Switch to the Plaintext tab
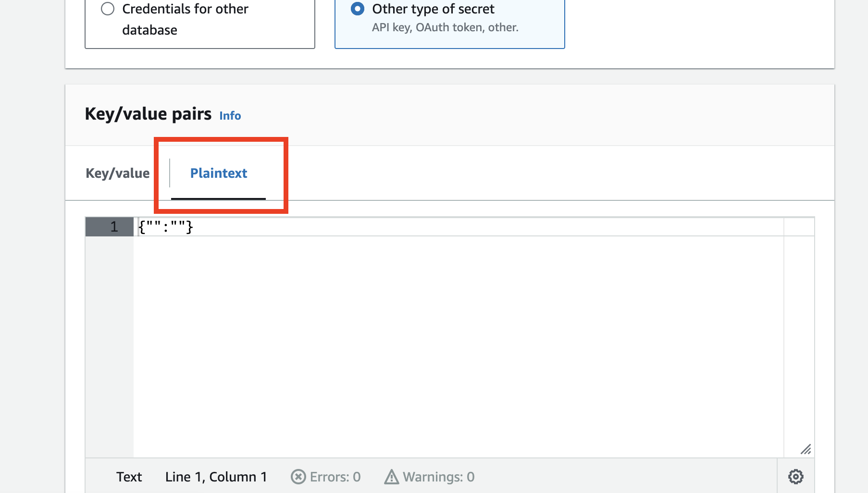This screenshot has height=493, width=868. point(219,173)
